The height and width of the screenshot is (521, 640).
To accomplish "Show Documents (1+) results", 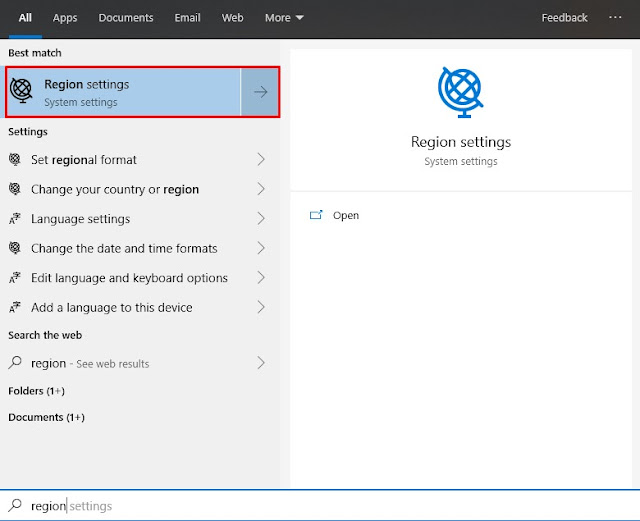I will click(x=46, y=417).
